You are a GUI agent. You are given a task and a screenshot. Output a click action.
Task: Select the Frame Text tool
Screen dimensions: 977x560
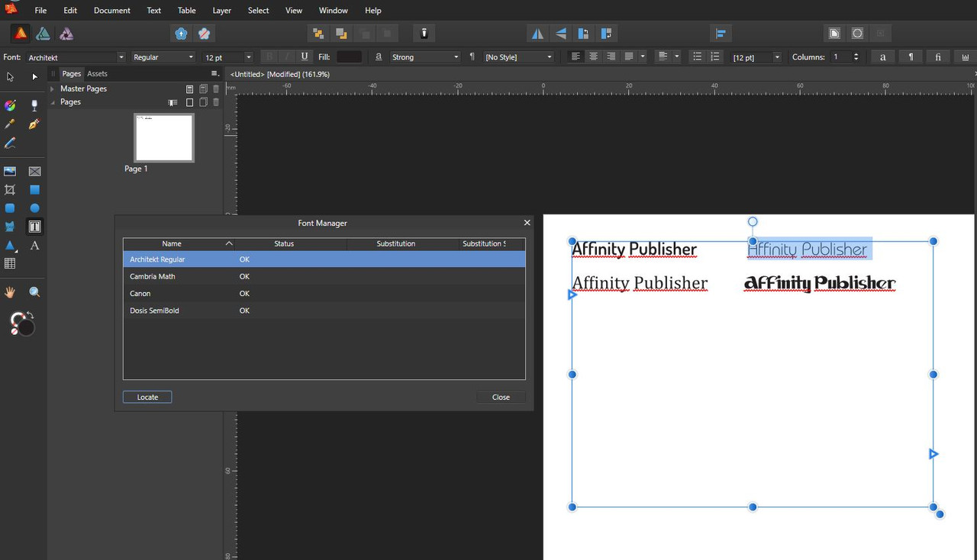click(34, 227)
